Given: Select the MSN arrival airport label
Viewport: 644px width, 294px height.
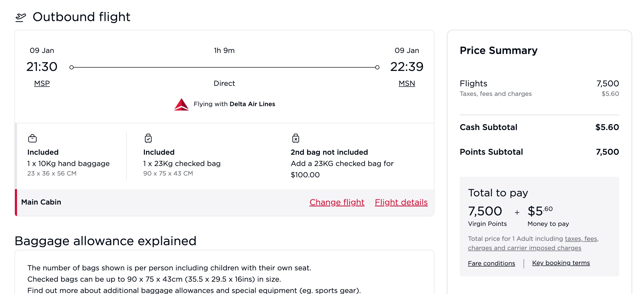Looking at the screenshot, I should coord(406,83).
